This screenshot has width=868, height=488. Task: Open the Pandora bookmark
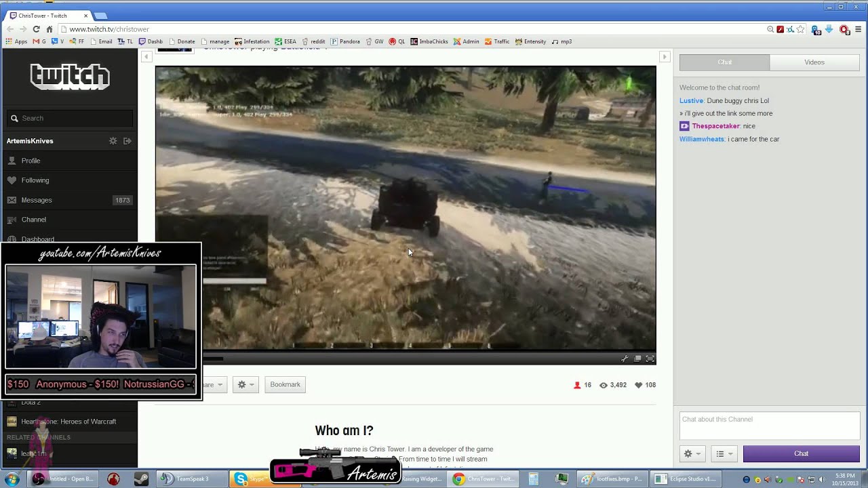(345, 41)
